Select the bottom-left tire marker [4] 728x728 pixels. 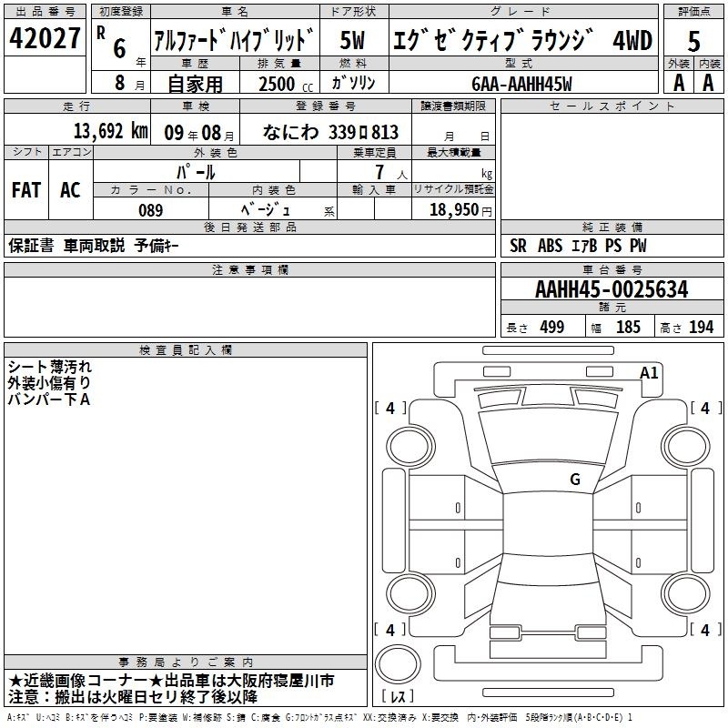[390, 630]
